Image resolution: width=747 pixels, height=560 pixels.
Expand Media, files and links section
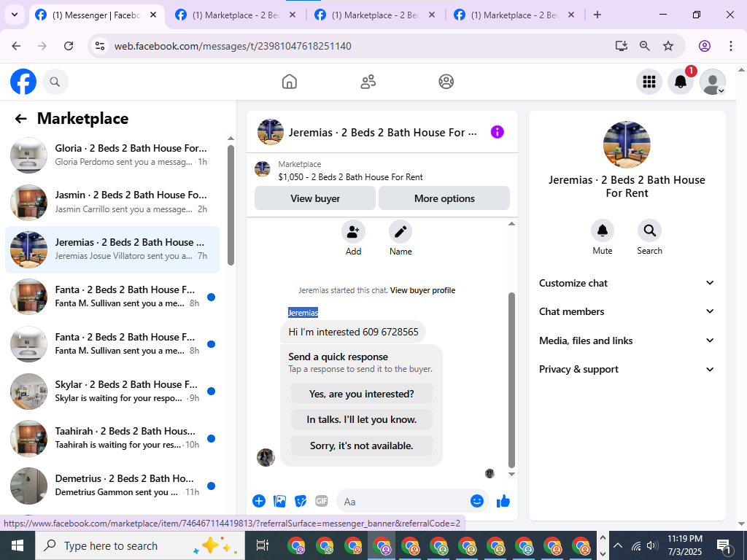click(627, 341)
